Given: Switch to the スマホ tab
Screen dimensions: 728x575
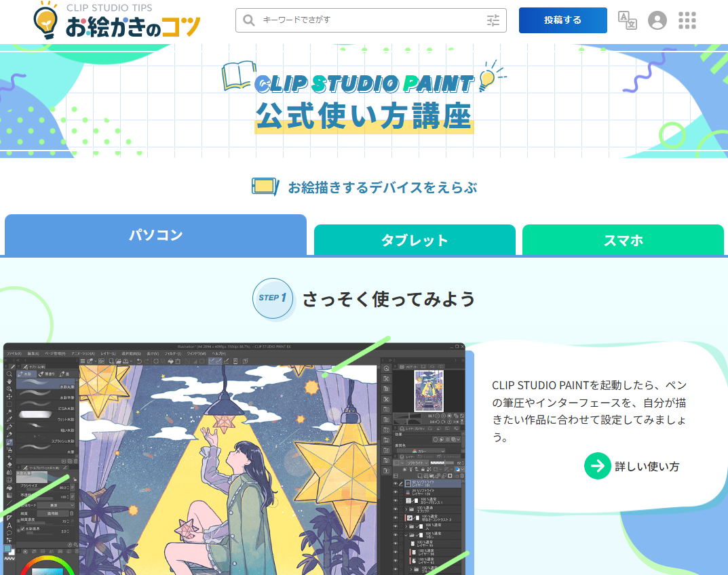Looking at the screenshot, I should coord(623,240).
